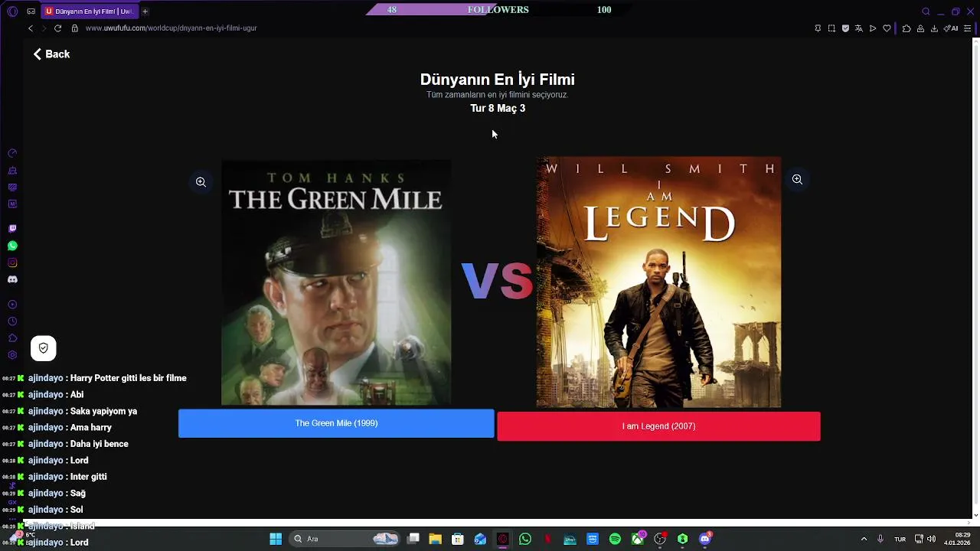Reload the page
The height and width of the screenshot is (551, 980).
point(57,28)
